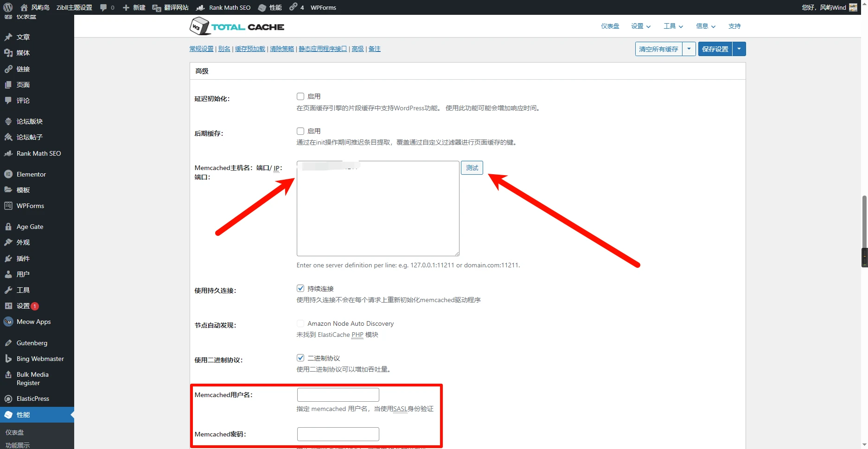This screenshot has height=449, width=868.
Task: Open Rank Math SEO in admin bar
Action: [x=224, y=7]
